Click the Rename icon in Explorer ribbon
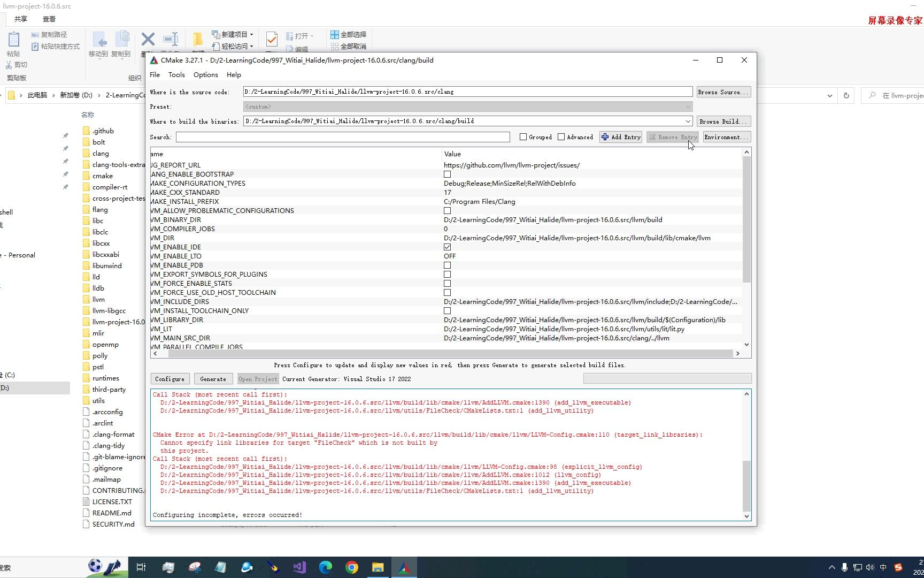 (x=171, y=39)
